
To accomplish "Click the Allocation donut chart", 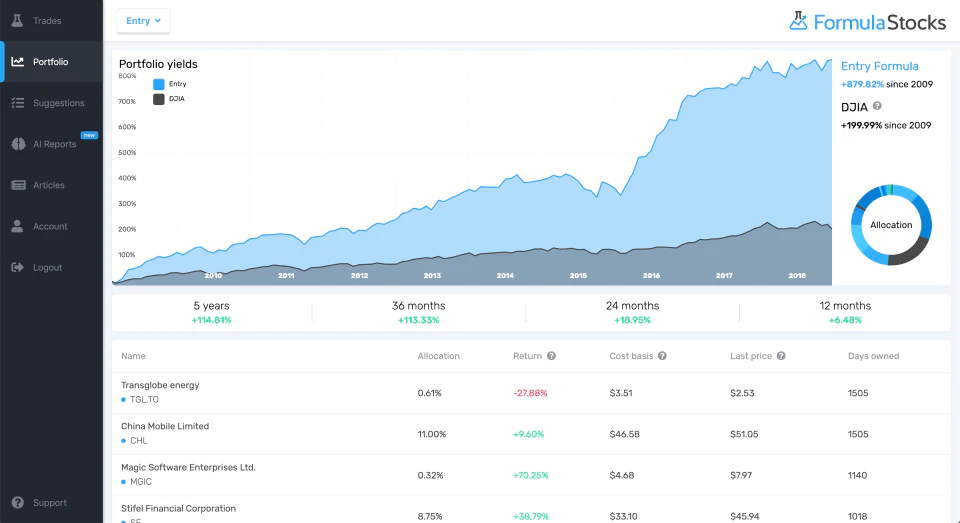I will coord(891,225).
